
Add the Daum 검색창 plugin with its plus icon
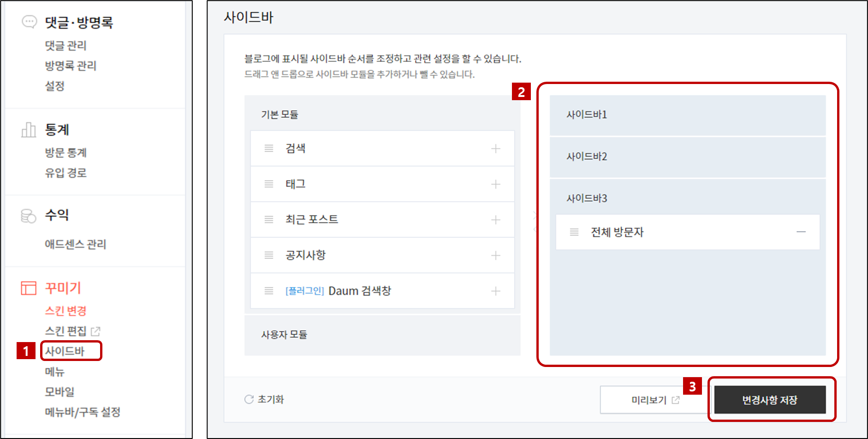pos(496,291)
